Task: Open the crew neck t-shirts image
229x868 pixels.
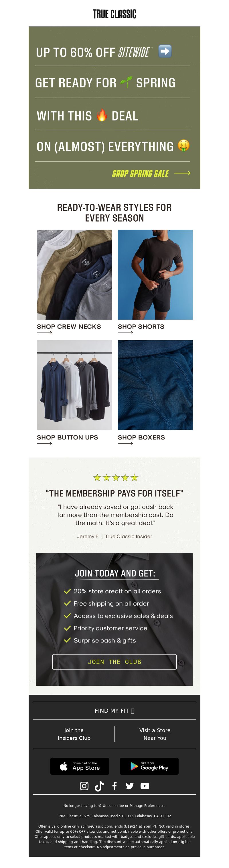Action: [74, 274]
